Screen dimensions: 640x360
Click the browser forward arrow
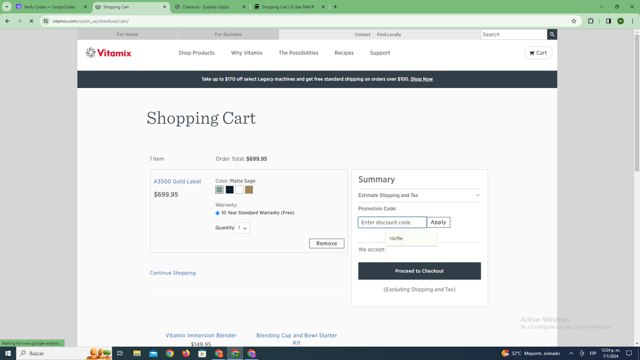click(19, 21)
